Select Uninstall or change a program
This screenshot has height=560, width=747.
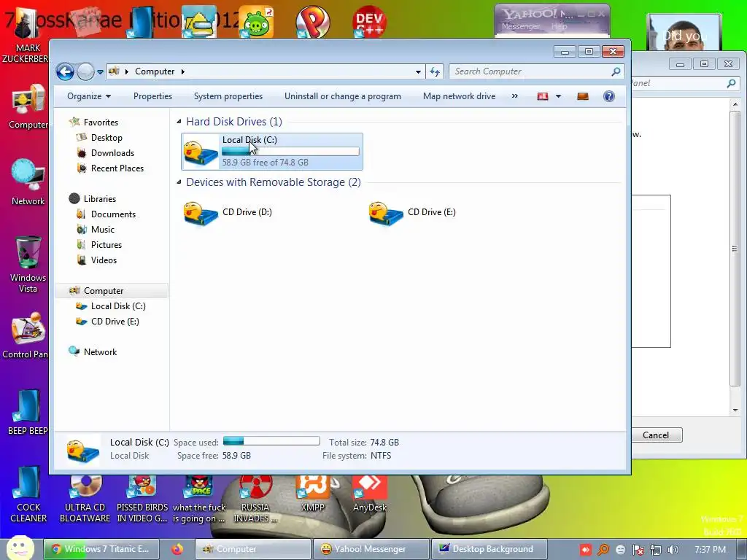pyautogui.click(x=343, y=96)
